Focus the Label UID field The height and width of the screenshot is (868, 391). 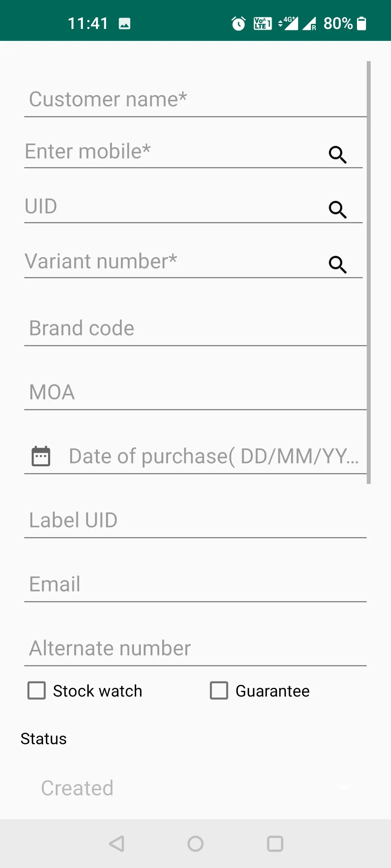click(x=195, y=520)
